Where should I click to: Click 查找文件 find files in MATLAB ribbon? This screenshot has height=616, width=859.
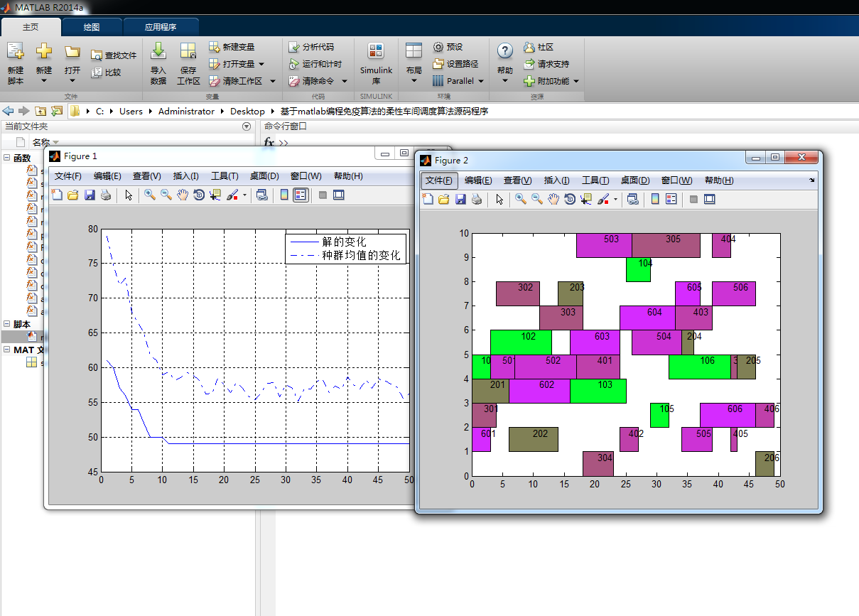pos(114,55)
